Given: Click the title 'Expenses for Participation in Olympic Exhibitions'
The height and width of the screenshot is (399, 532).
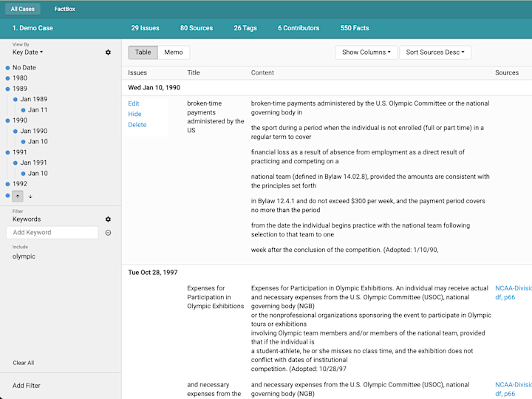Looking at the screenshot, I should coord(216,297).
